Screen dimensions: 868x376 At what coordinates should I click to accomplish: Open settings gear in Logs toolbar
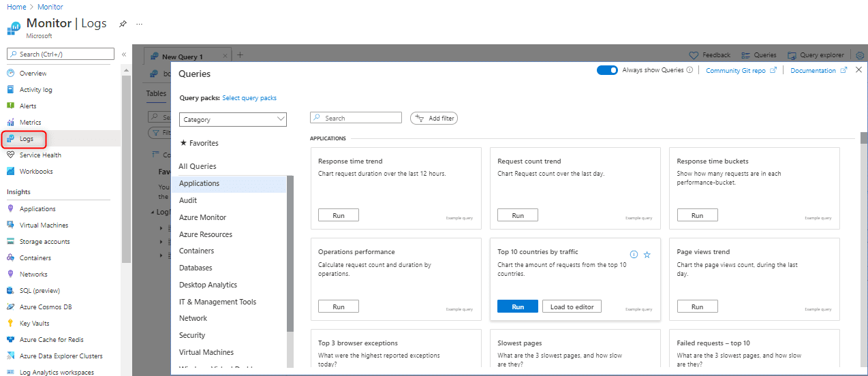859,55
